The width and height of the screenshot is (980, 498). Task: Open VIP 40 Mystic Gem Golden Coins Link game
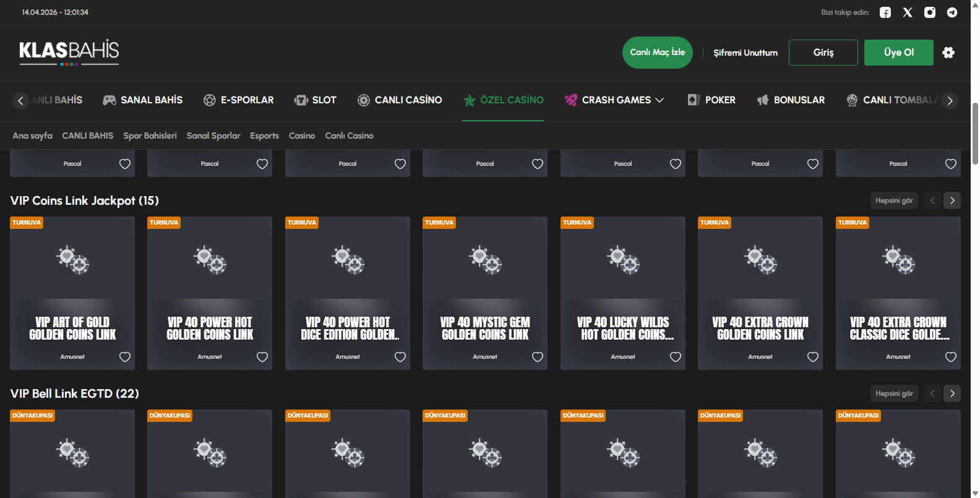(485, 293)
